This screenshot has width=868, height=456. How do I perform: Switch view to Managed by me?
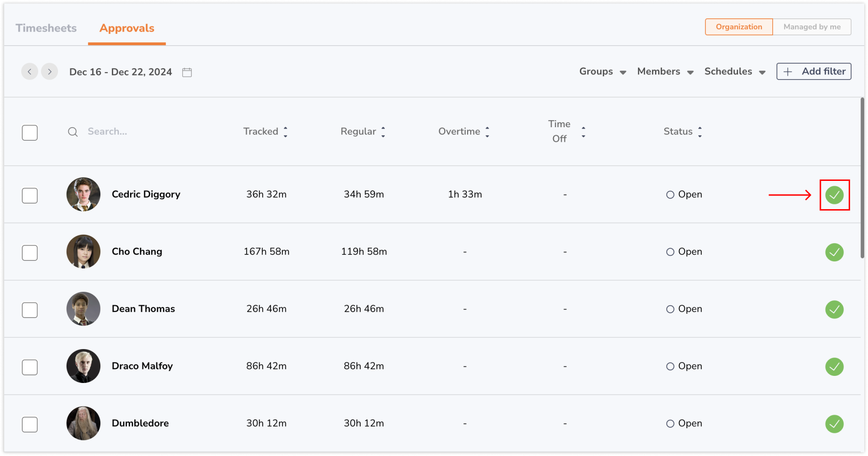(x=812, y=27)
